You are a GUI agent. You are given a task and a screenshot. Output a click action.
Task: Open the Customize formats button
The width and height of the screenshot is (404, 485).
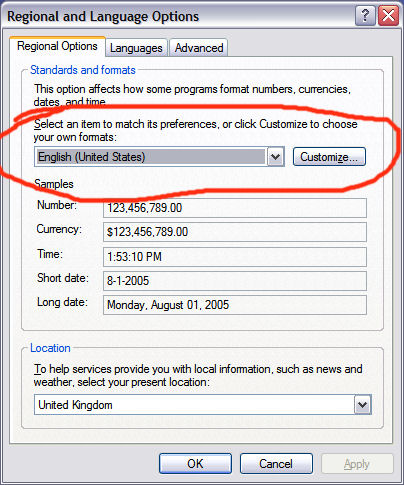tap(329, 156)
